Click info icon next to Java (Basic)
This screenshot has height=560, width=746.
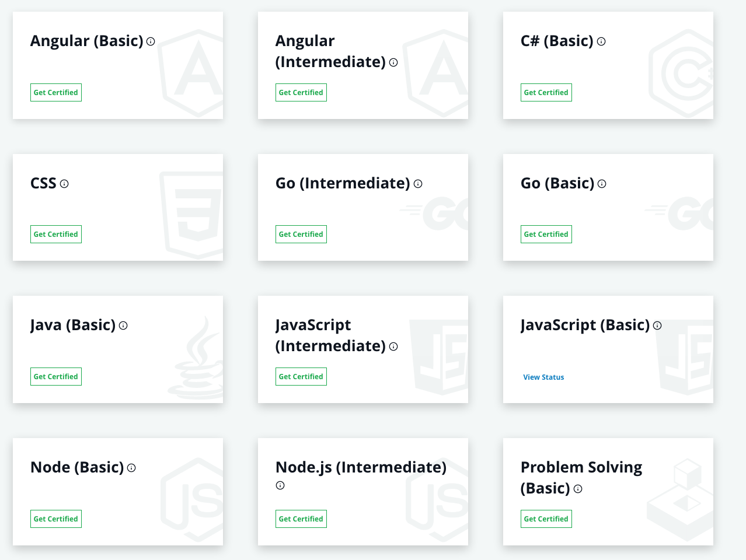tap(123, 325)
